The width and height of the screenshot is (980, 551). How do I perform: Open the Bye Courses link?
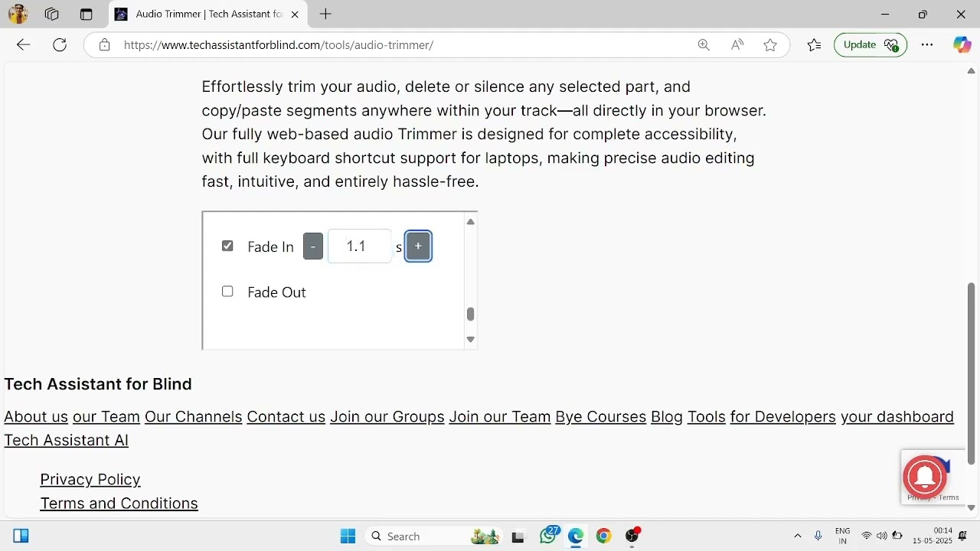click(600, 416)
